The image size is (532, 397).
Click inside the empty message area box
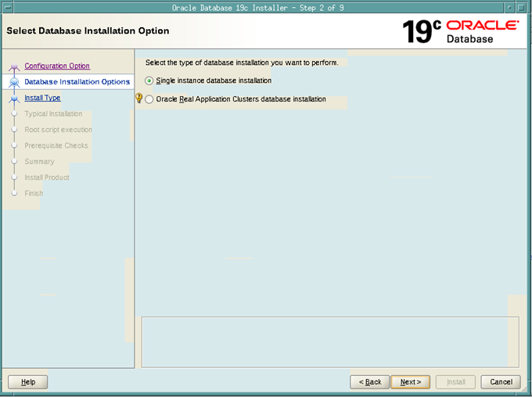click(x=330, y=342)
